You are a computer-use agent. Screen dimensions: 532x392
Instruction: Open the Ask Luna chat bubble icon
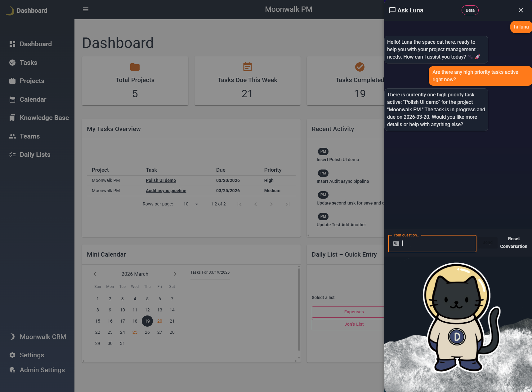tap(392, 10)
